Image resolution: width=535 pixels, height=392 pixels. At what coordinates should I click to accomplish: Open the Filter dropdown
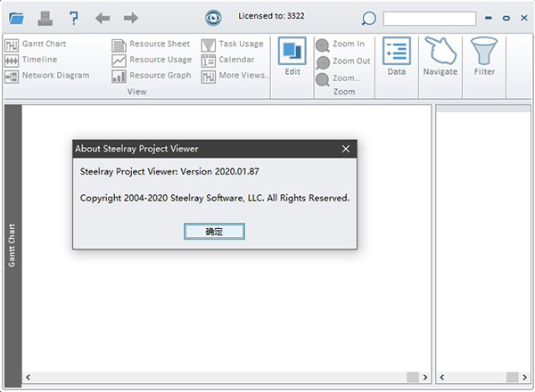484,57
